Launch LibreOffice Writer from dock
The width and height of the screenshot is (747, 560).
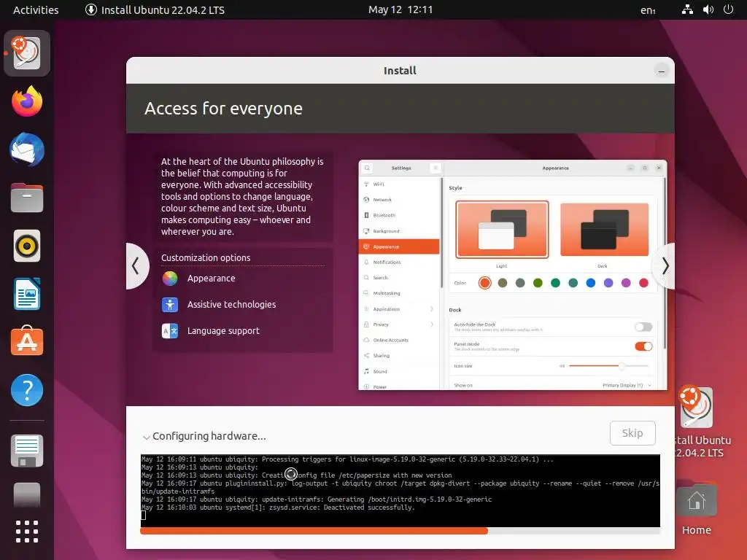pos(27,294)
